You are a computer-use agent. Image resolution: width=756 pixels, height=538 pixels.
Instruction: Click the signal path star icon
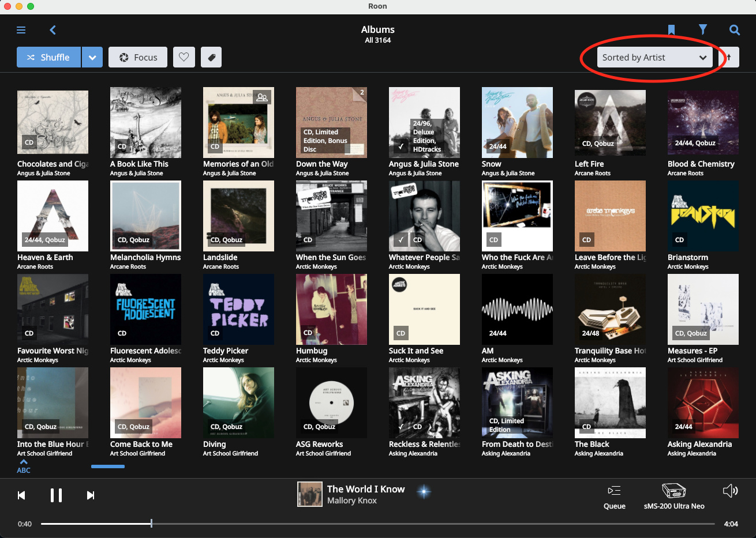(424, 491)
